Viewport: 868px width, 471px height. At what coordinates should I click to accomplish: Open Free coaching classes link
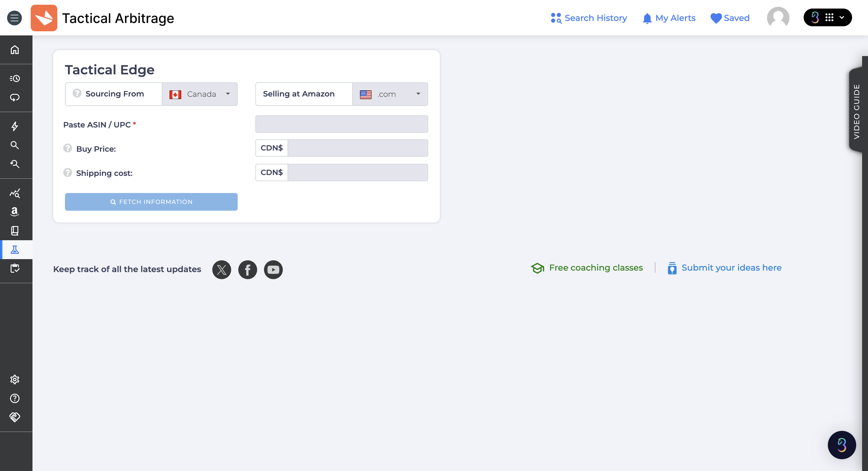click(x=587, y=268)
